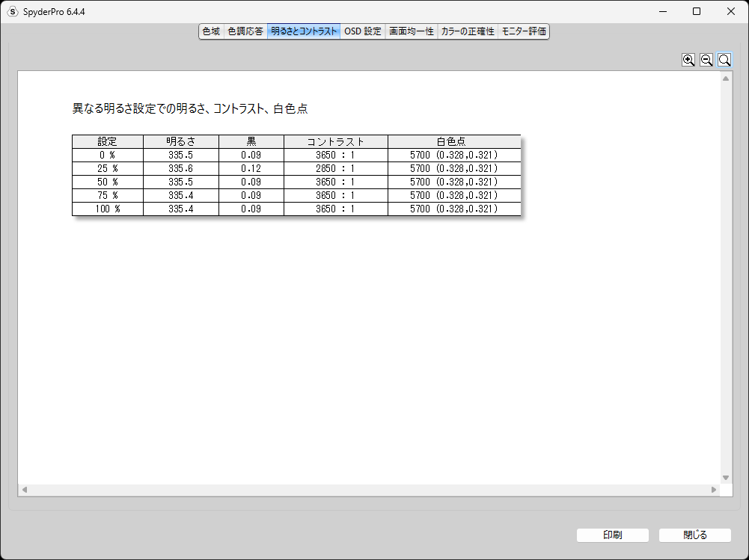Click the horizontal scrollbar left arrow
The image size is (749, 560).
pos(25,490)
